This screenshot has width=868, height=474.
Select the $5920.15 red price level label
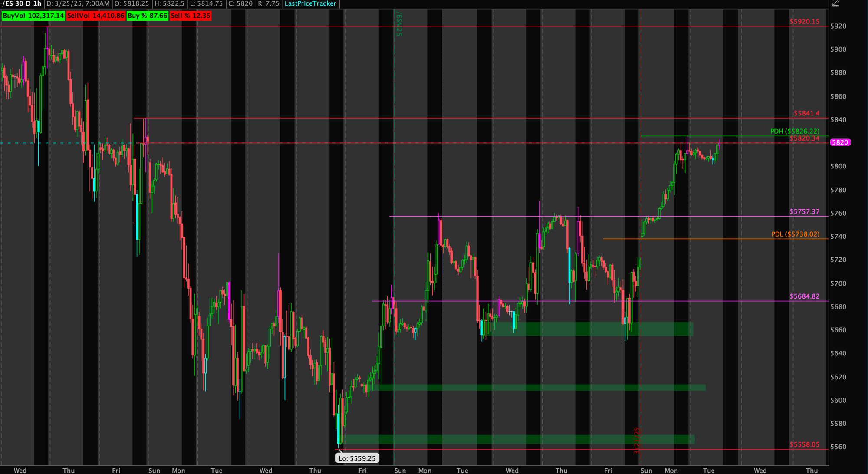tap(804, 21)
